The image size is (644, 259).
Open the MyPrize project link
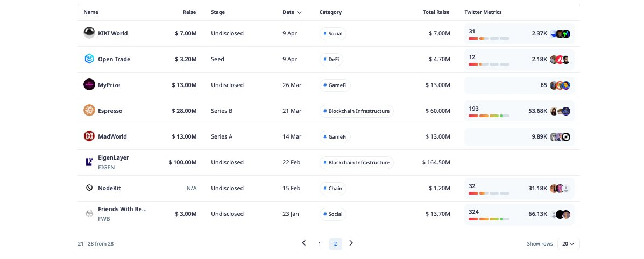pyautogui.click(x=109, y=85)
